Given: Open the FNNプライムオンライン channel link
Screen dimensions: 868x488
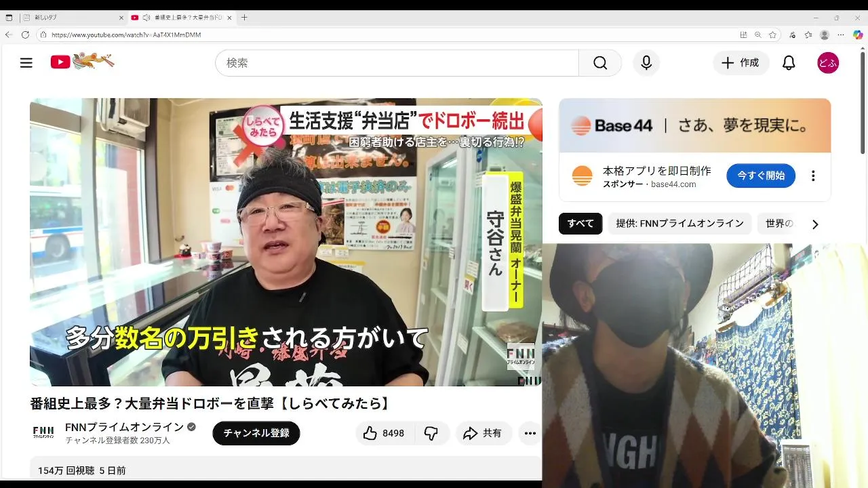Looking at the screenshot, I should 124,427.
